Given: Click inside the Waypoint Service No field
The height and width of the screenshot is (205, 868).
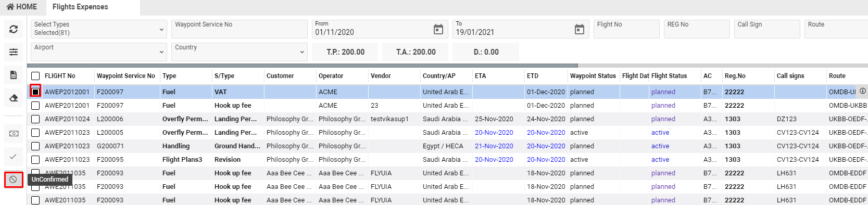Looking at the screenshot, I should pyautogui.click(x=240, y=29).
